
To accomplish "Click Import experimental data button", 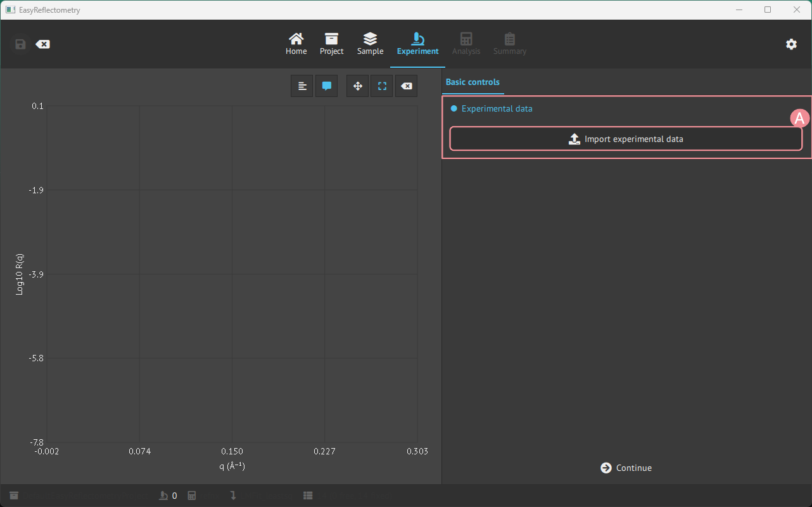I will click(x=626, y=139).
